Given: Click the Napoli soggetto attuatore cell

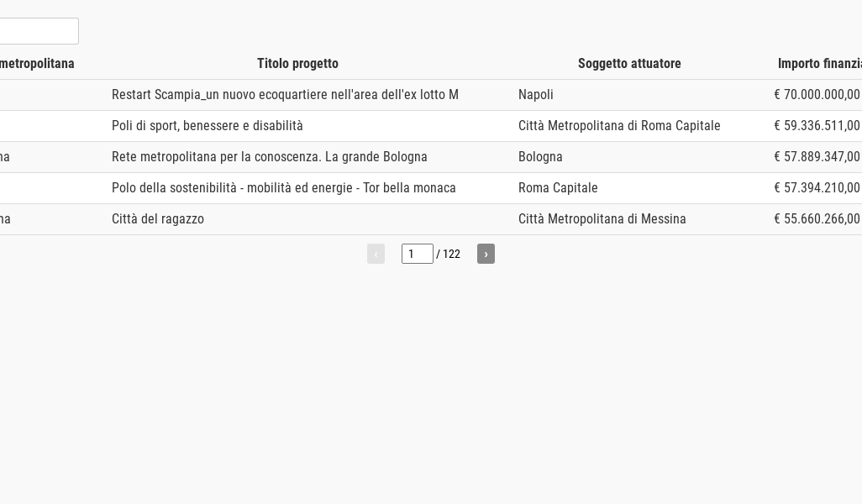Looking at the screenshot, I should tap(535, 95).
